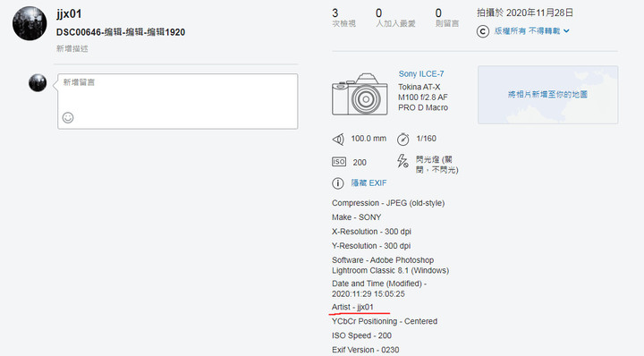644x356 pixels.
Task: Click the small avatar beside comment box
Action: point(38,82)
